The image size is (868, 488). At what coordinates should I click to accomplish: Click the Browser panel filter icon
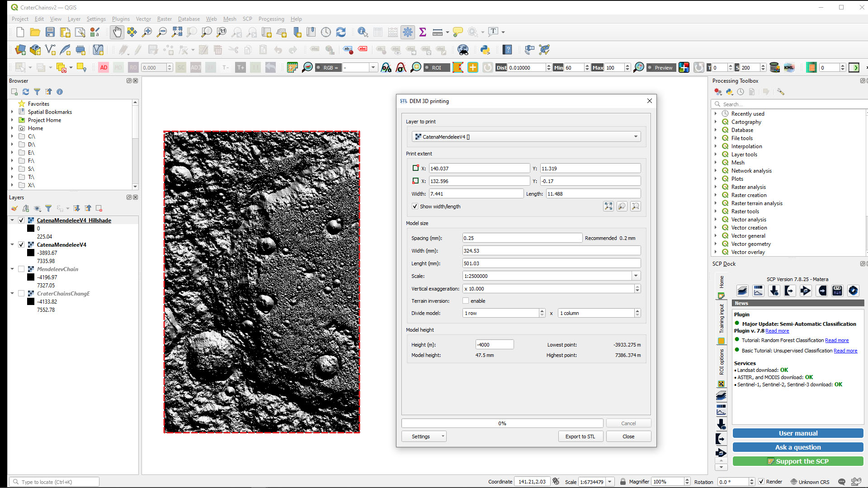37,92
